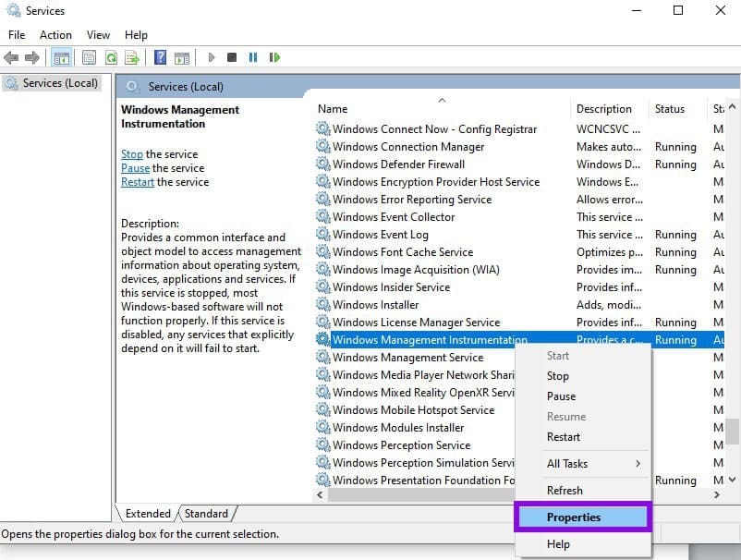Click the vertical scrollbar thumb
This screenshot has height=560, width=741.
732,431
